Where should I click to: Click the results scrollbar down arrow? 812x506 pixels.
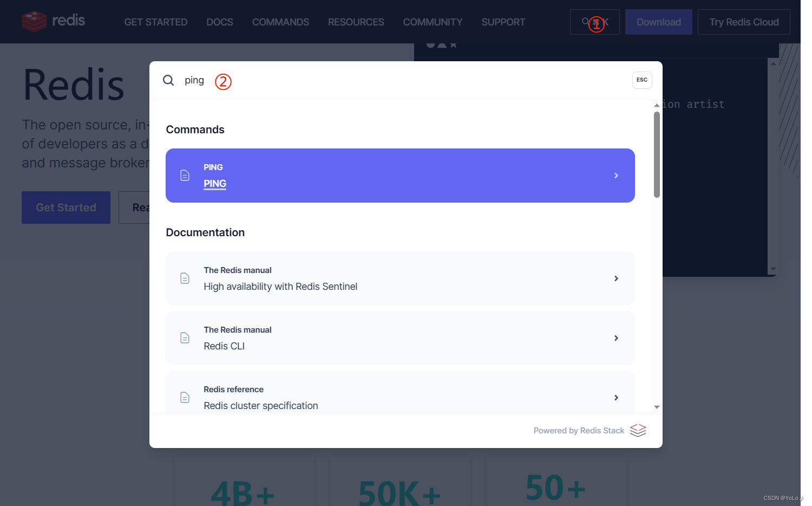(x=657, y=407)
